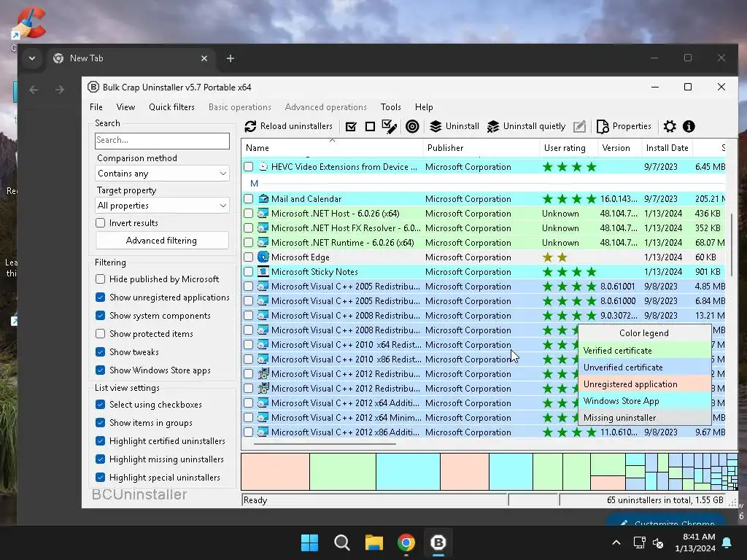Open settings with the gear icon

click(x=670, y=126)
